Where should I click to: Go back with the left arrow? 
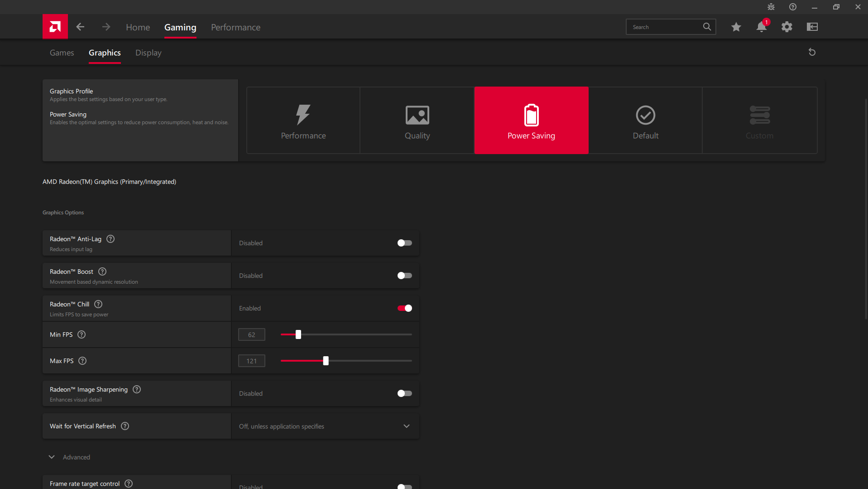click(80, 27)
